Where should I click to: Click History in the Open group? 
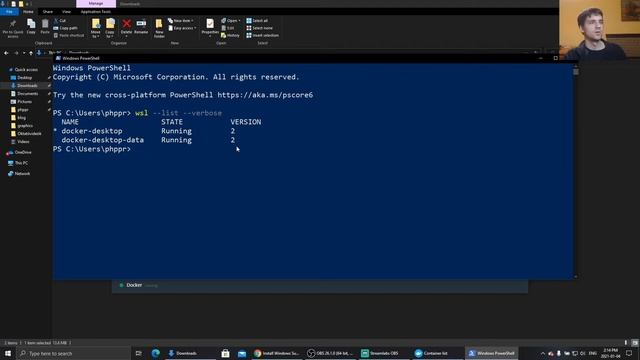click(230, 36)
